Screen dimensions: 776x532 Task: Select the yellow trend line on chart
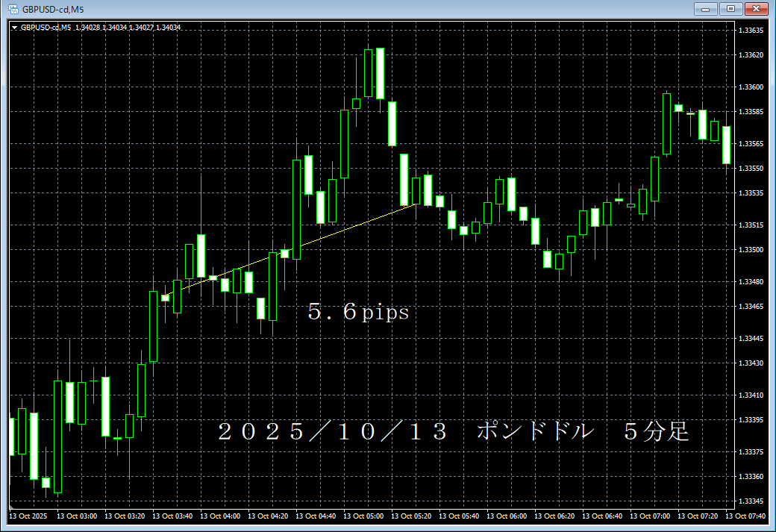tap(290, 251)
